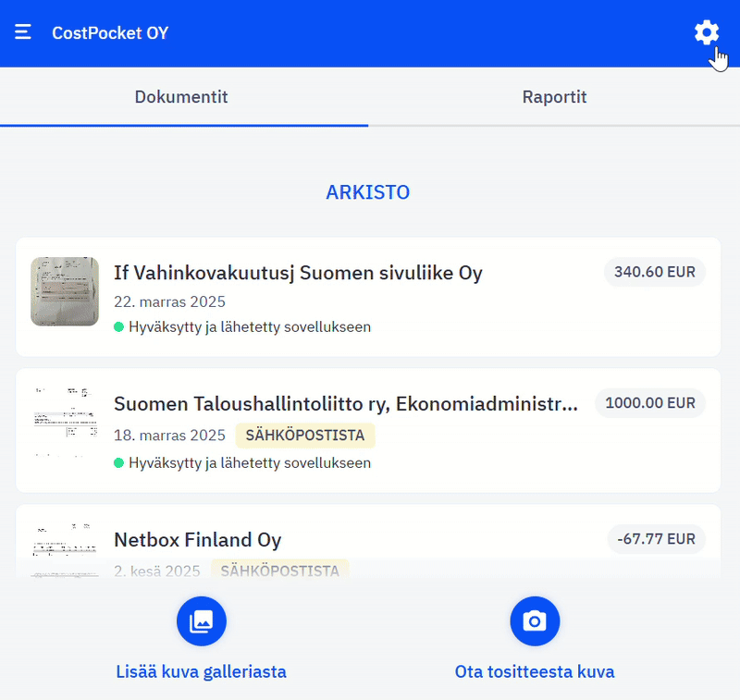Click the 1000.00 EUR amount badge

pyautogui.click(x=649, y=403)
